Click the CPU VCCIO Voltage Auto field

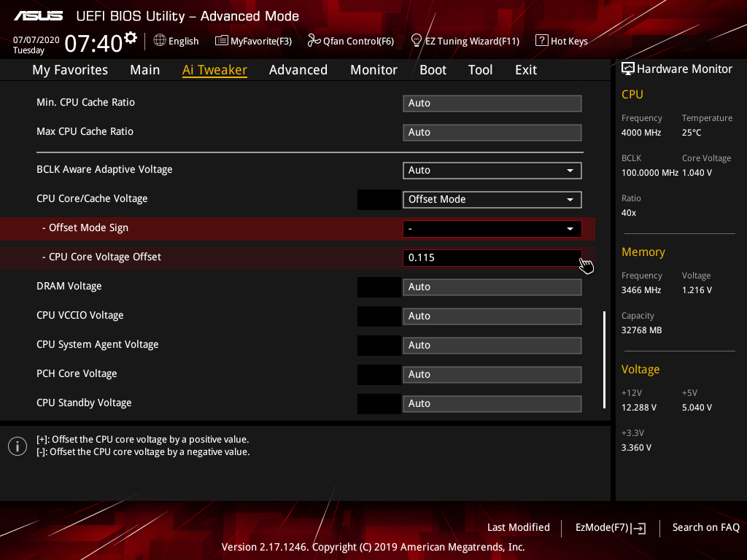tap(492, 316)
